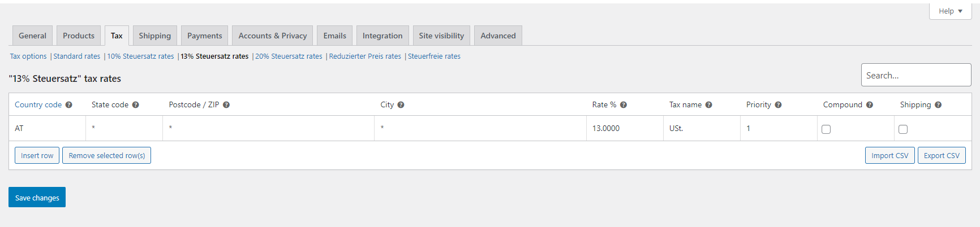Edit the 13.0000 rate field
Screen dimensions: 980x227
624,129
